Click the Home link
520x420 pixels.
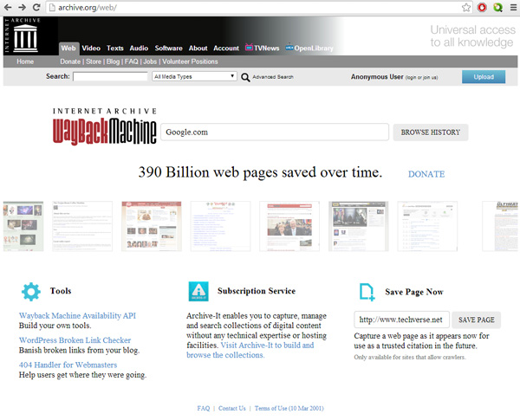click(25, 61)
